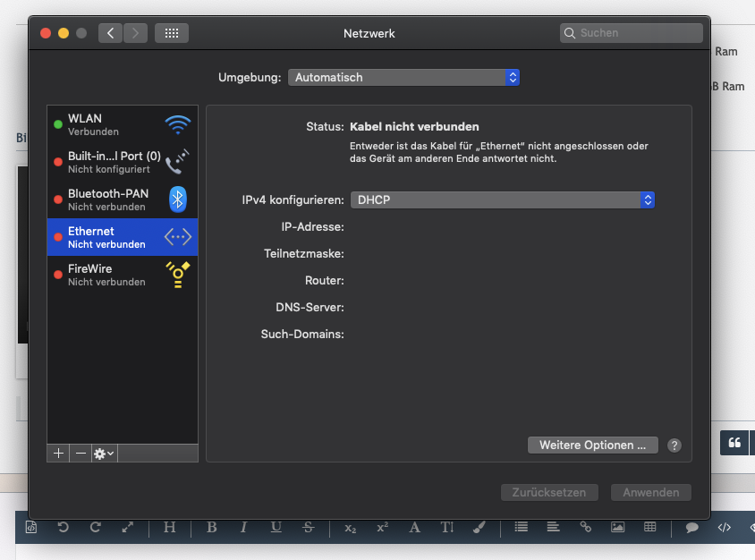Add a new network service with plus
The width and height of the screenshot is (755, 560).
click(58, 454)
